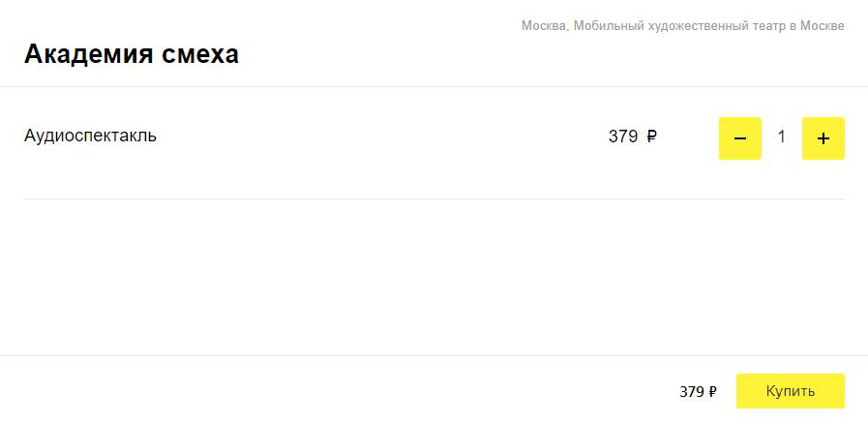Click the Купить button
868x425 pixels.
[790, 391]
